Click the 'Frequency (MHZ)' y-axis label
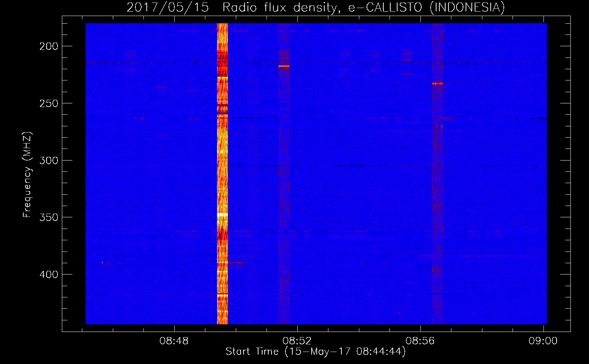 pos(27,175)
